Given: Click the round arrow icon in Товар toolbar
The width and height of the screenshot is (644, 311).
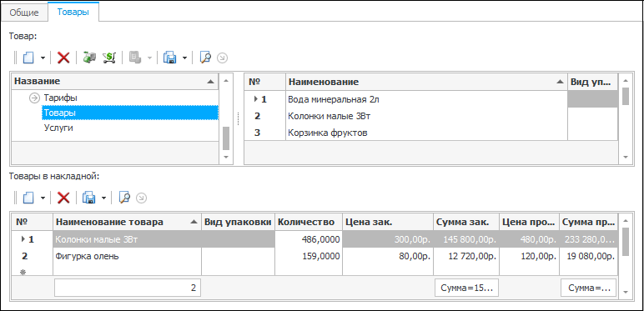Looking at the screenshot, I should pos(222,58).
